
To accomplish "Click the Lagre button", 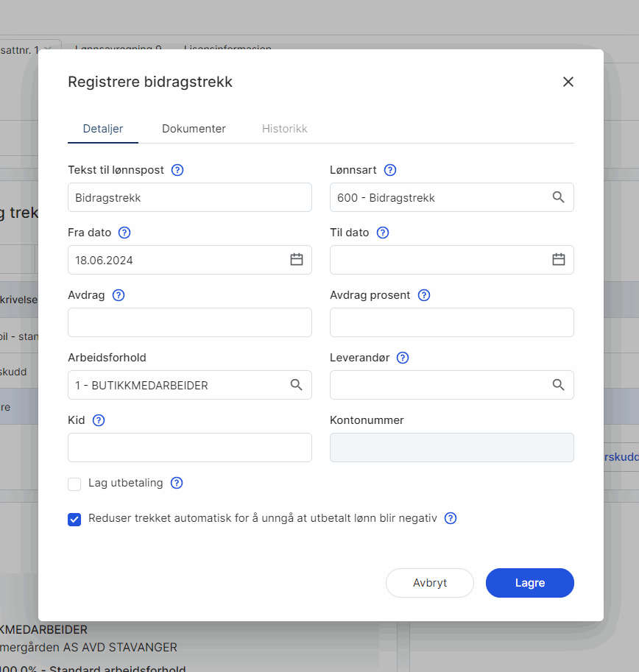I will 530,583.
